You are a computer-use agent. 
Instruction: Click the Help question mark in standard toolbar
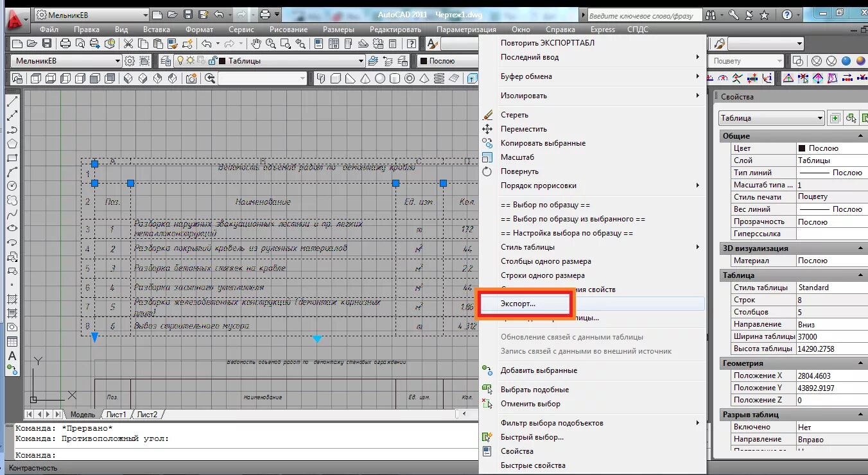click(412, 44)
